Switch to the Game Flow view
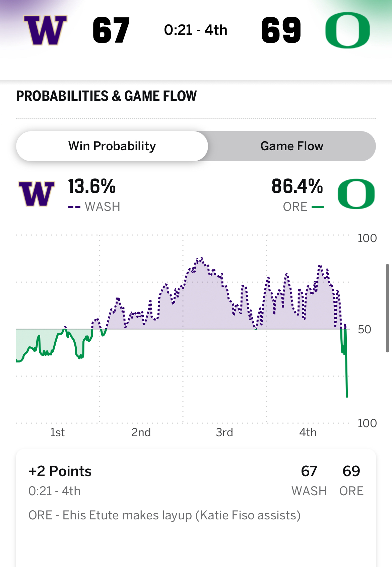 (291, 146)
